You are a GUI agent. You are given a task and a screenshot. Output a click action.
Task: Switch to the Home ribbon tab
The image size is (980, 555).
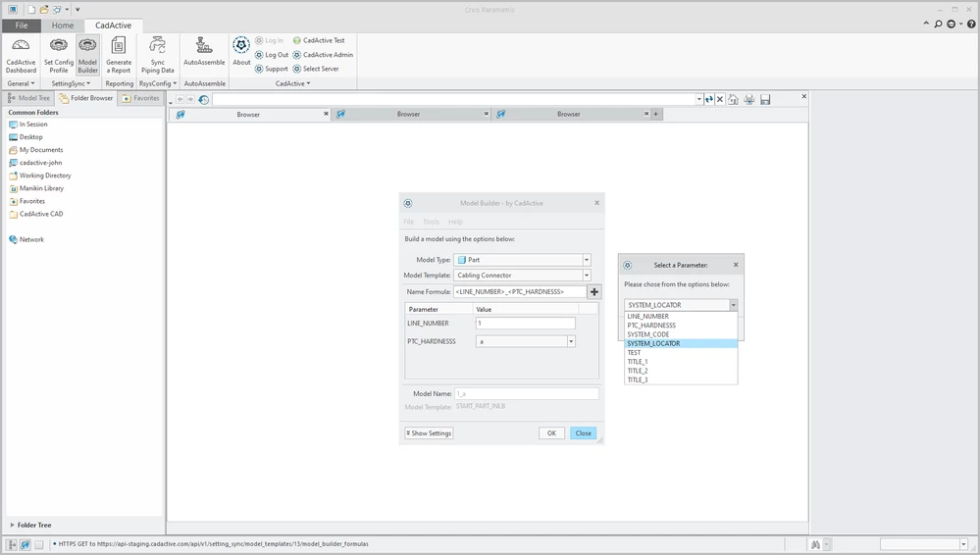(63, 25)
